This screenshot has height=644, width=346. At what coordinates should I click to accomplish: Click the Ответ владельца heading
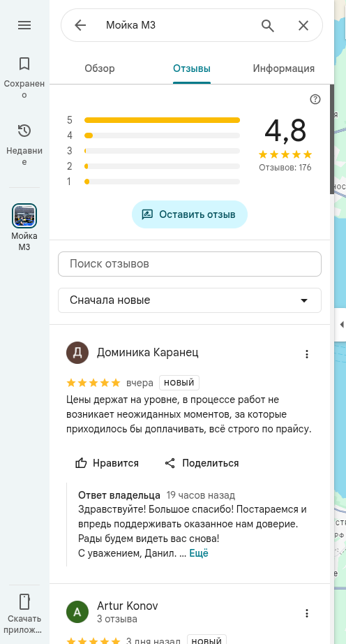tap(119, 495)
